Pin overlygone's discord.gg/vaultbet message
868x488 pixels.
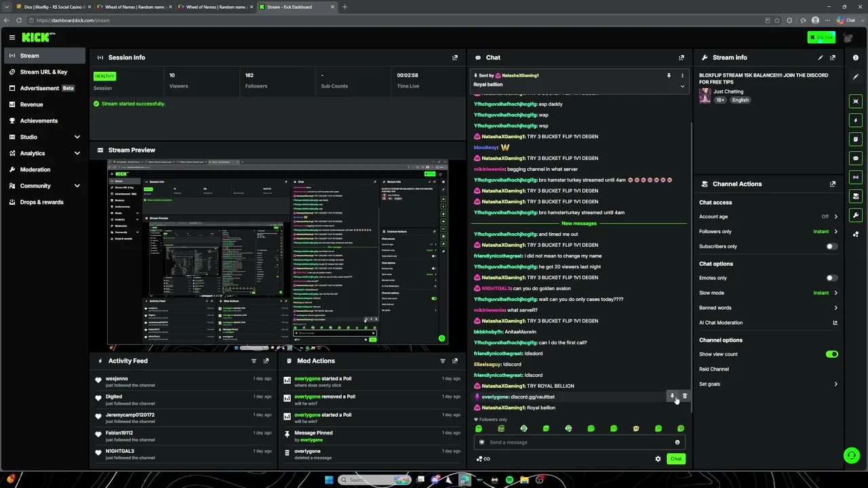pos(673,396)
